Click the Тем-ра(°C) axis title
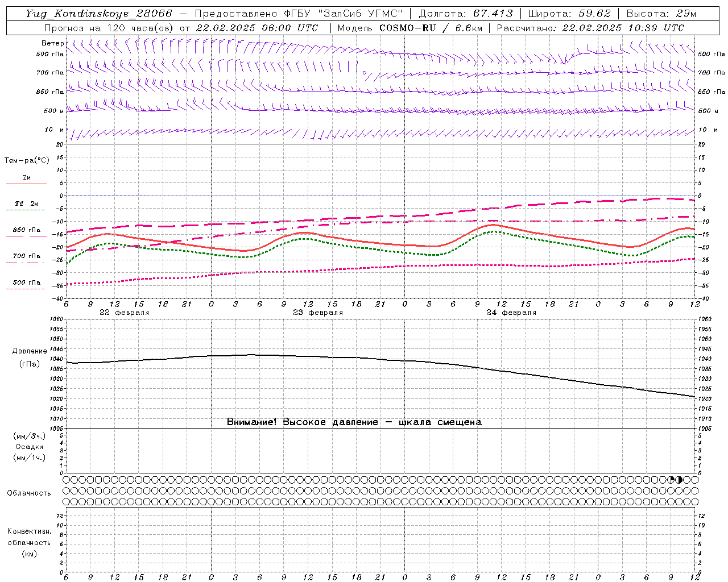 point(27,161)
